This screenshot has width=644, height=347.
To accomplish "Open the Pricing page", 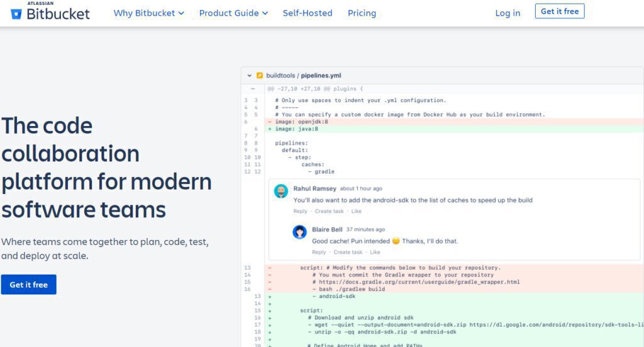I will (362, 13).
